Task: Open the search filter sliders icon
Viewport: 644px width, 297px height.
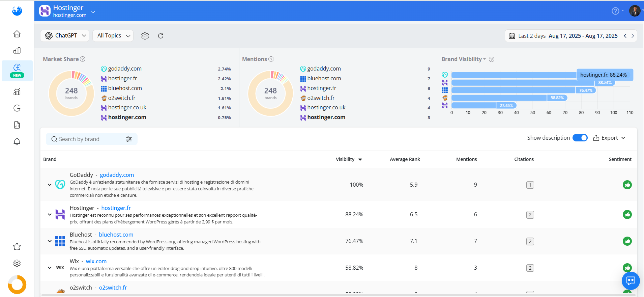Action: (129, 139)
